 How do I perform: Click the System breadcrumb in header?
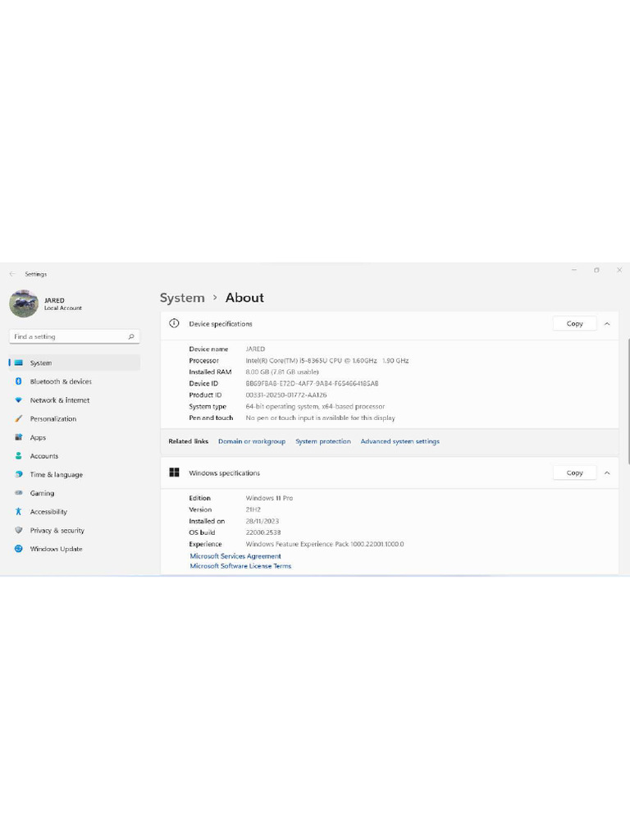click(182, 298)
